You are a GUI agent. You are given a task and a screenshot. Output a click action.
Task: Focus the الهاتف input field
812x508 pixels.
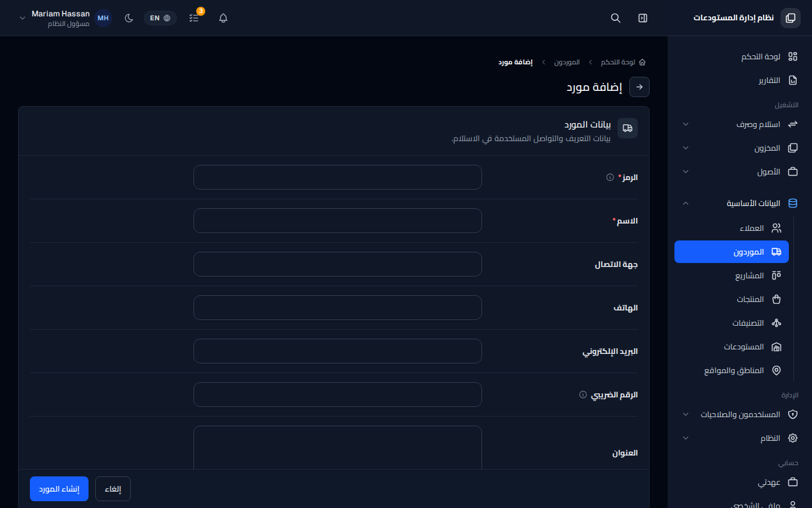coord(338,308)
